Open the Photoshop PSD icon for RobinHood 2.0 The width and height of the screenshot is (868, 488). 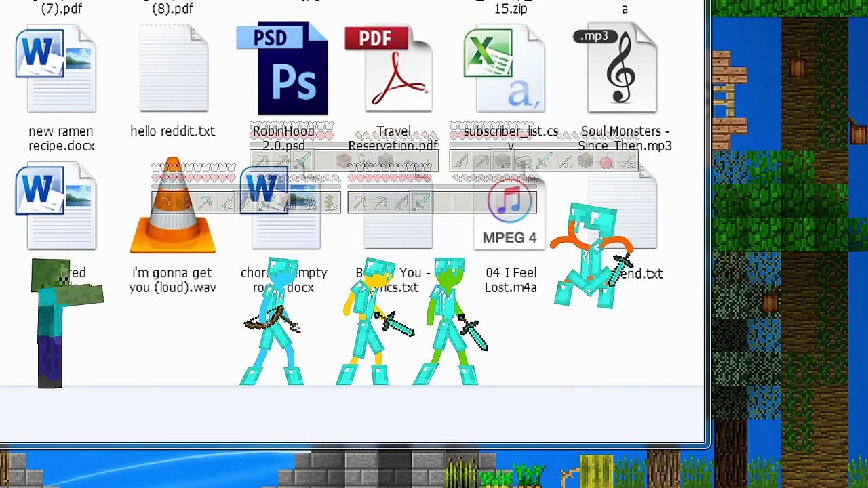click(283, 68)
